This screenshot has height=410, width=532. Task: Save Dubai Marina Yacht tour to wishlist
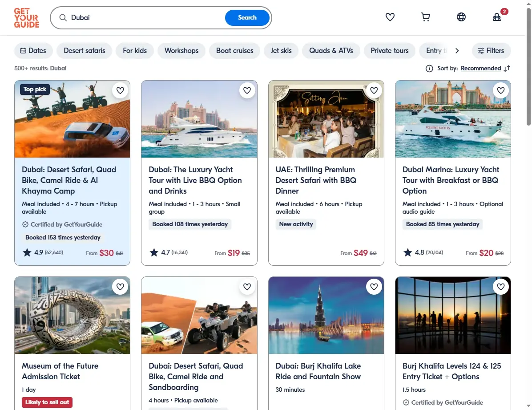point(501,90)
